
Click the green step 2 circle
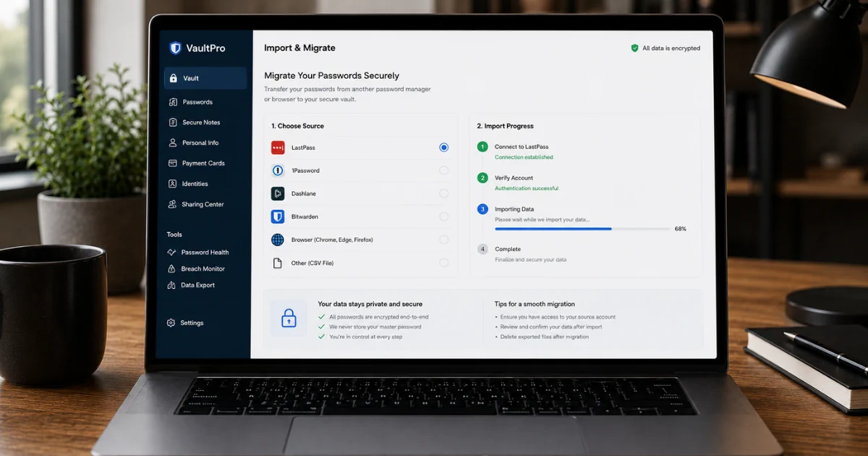coord(482,177)
